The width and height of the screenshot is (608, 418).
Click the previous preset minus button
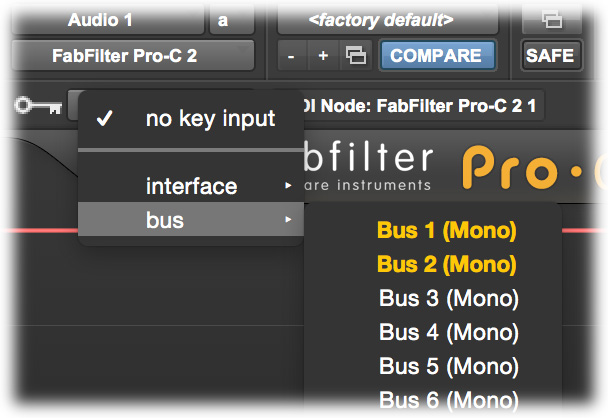tap(292, 56)
